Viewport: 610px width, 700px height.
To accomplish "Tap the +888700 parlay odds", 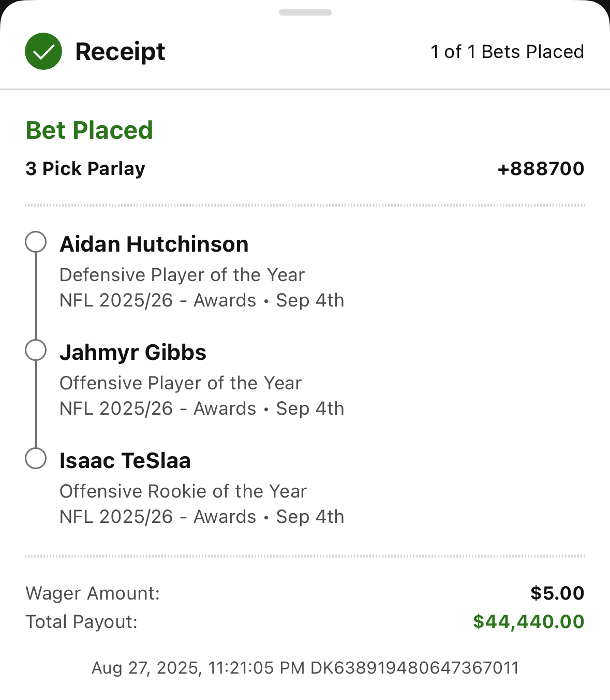I will [x=541, y=168].
